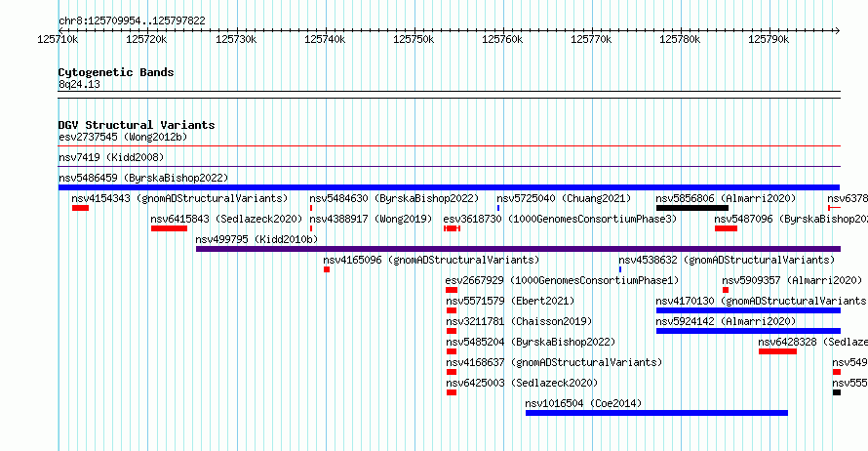
Task: Click the chr8:125709954..125797822 coordinate label
Action: (132, 20)
